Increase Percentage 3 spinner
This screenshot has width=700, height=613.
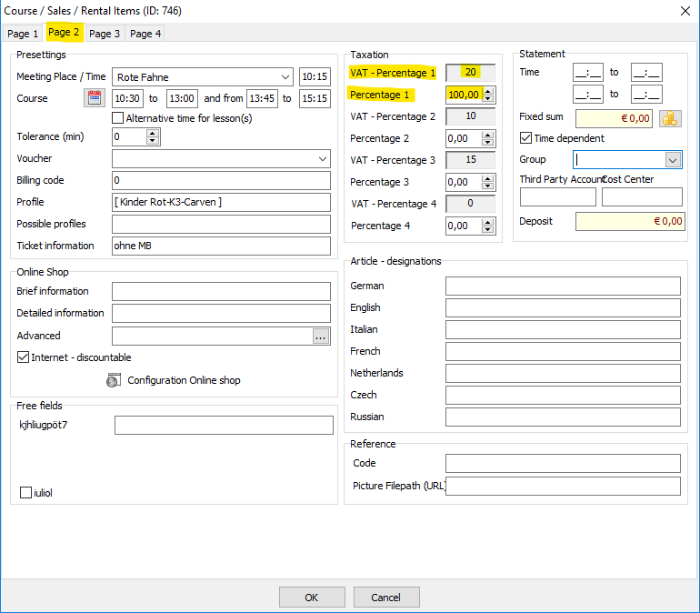(488, 178)
